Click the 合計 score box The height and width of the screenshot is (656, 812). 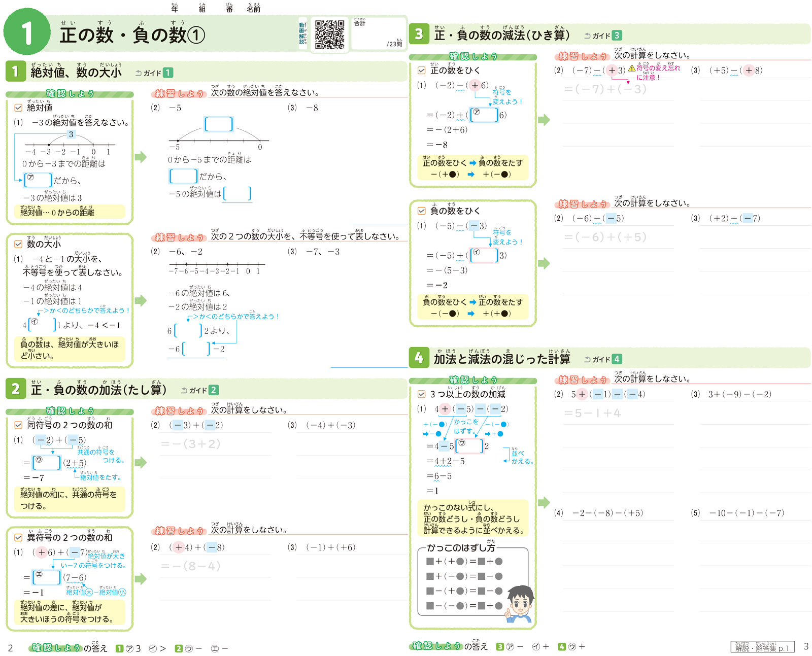(x=379, y=34)
